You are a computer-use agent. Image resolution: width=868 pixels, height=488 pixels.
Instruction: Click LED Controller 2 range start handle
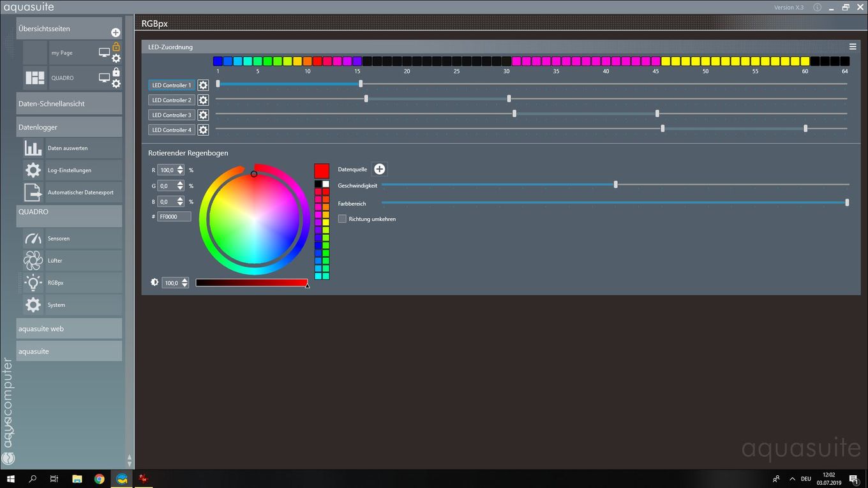click(366, 98)
